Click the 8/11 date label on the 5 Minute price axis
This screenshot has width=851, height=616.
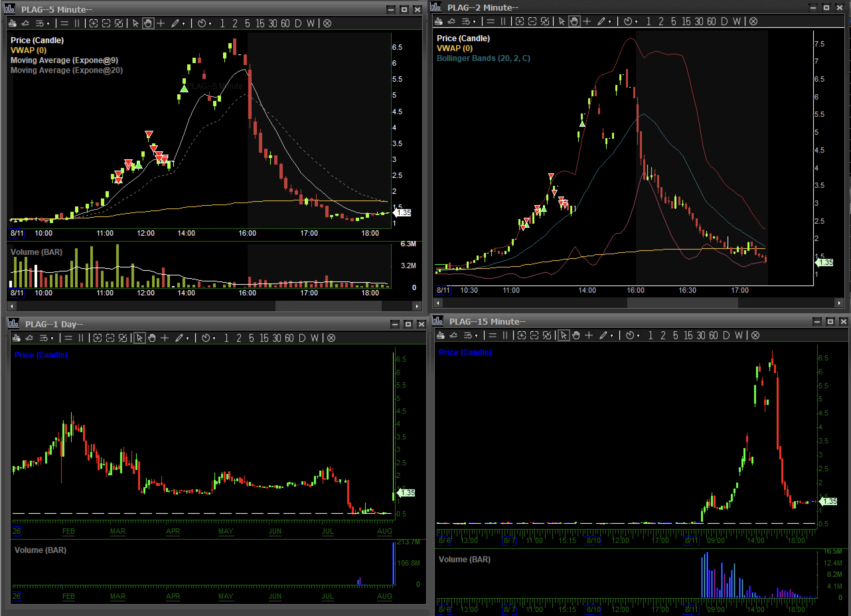click(x=17, y=233)
